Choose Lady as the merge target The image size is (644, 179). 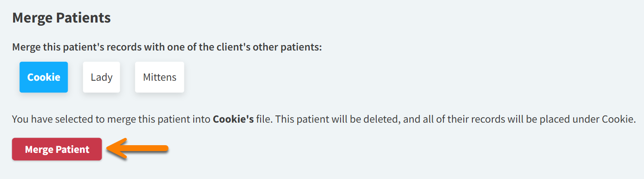pyautogui.click(x=101, y=77)
